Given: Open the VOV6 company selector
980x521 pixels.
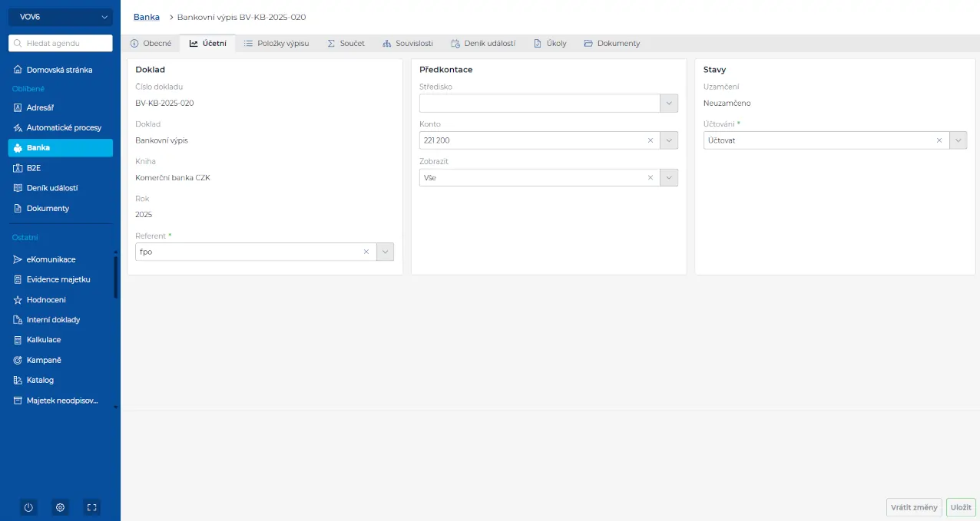Looking at the screenshot, I should [61, 17].
